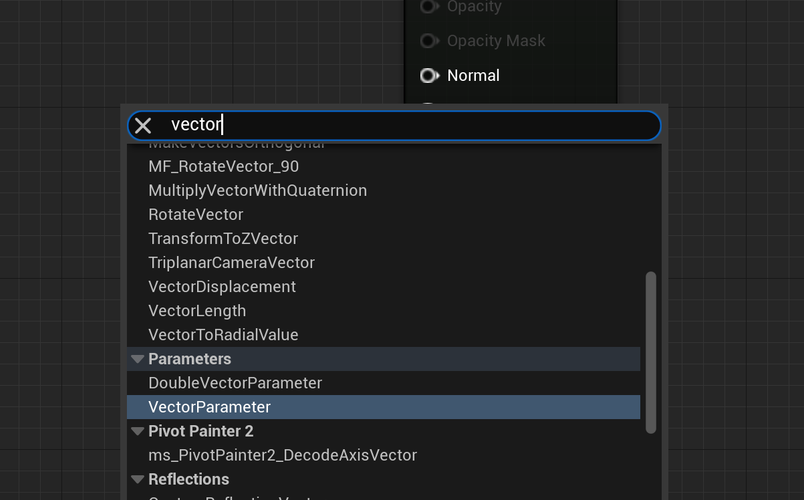Collapse the Pivot Painter 2 category
Screen dimensions: 804x500
[x=138, y=431]
